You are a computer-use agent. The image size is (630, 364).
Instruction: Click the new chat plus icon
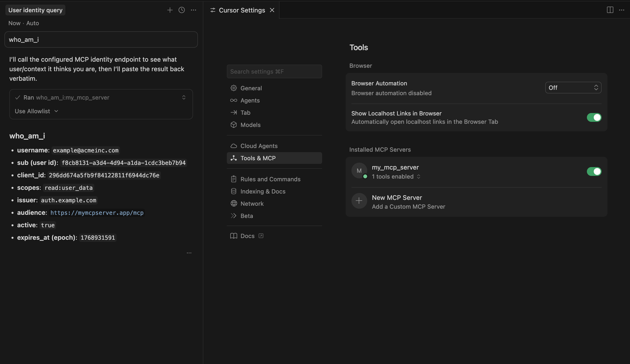point(170,10)
